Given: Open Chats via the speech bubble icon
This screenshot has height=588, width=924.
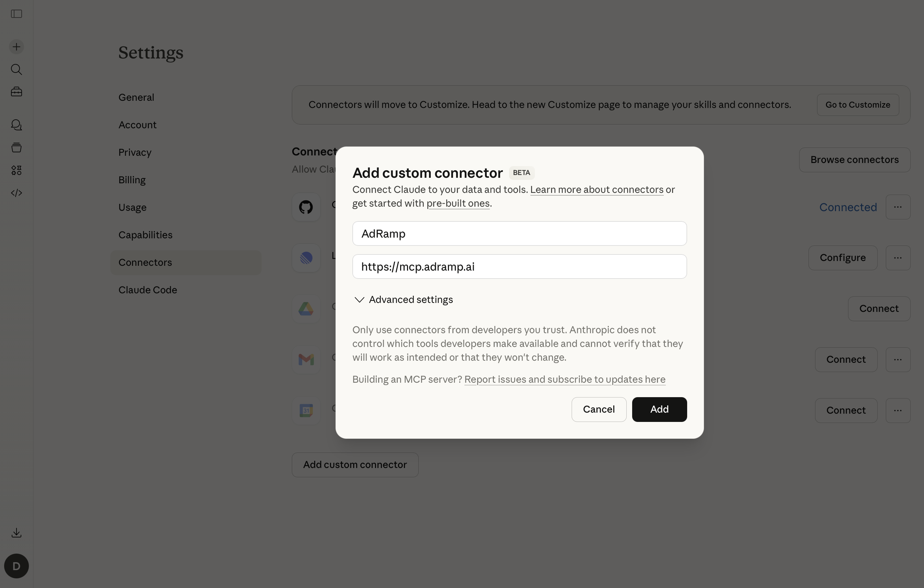Looking at the screenshot, I should (16, 125).
